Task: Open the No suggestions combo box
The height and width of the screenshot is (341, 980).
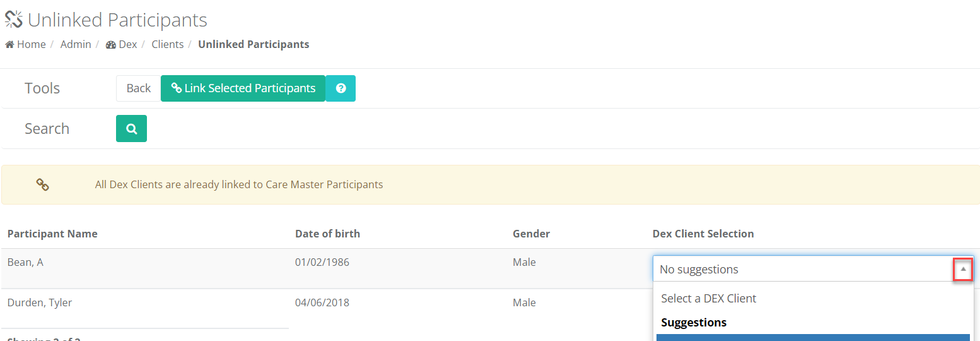Action: coord(814,269)
